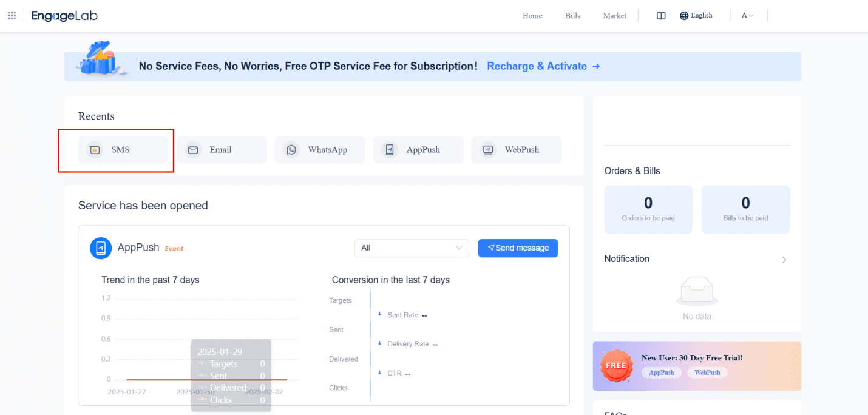
Task: Open Email from Recents
Action: (222, 150)
